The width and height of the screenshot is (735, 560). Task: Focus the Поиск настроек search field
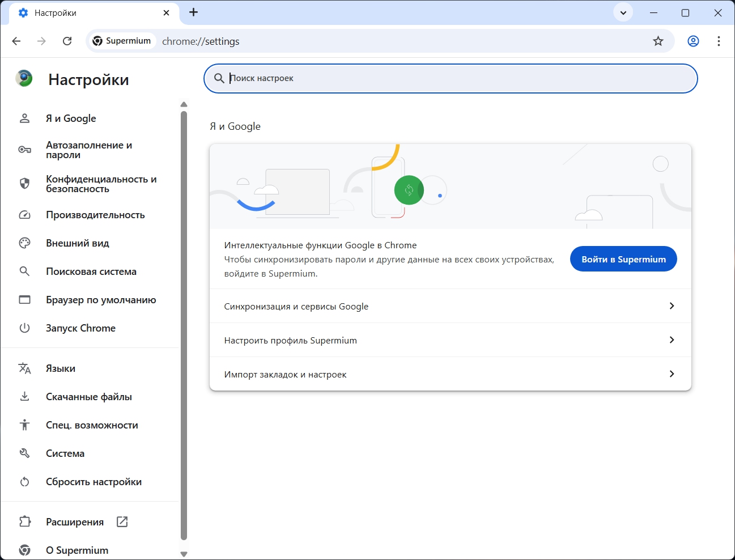(451, 78)
